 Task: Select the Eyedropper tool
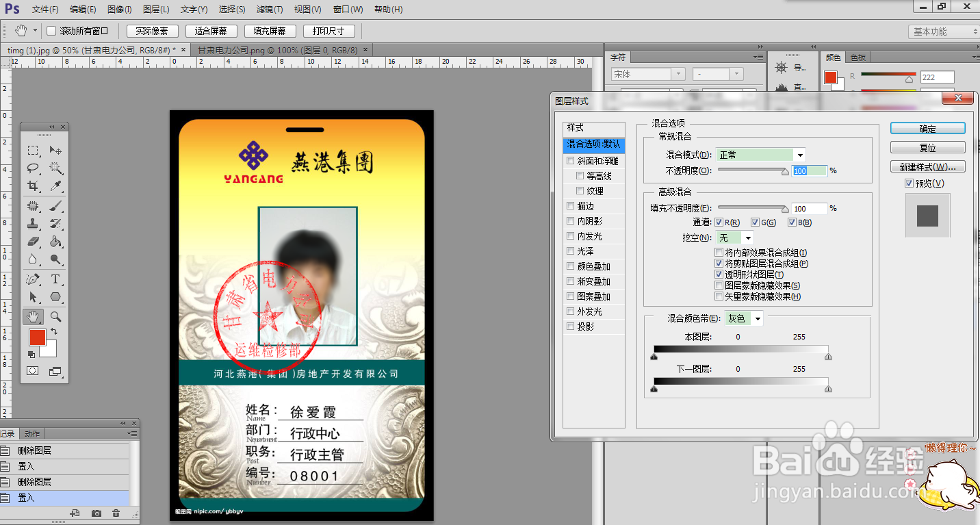(x=56, y=186)
